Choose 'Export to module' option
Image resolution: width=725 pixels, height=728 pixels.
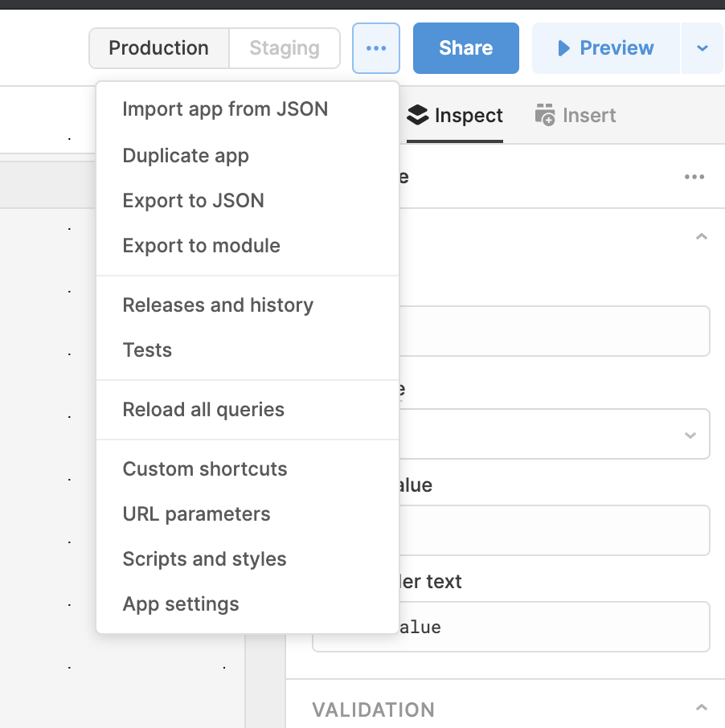point(203,245)
